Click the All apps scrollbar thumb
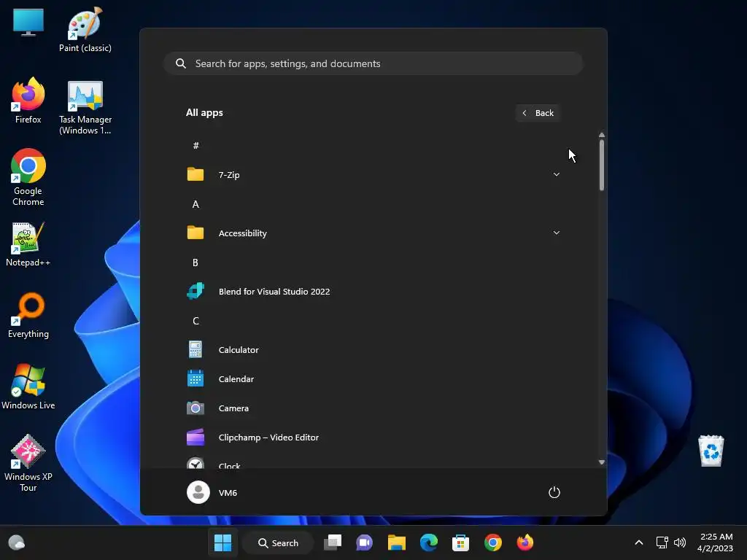This screenshot has height=560, width=747. click(602, 165)
